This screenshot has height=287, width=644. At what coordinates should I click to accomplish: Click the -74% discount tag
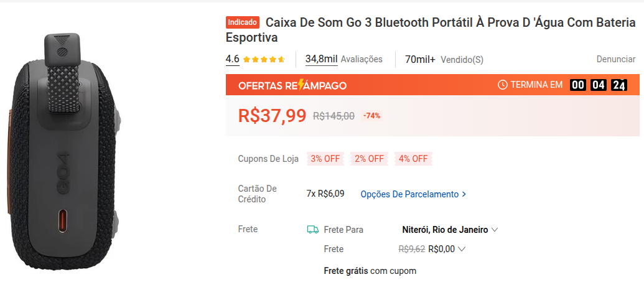(x=372, y=116)
